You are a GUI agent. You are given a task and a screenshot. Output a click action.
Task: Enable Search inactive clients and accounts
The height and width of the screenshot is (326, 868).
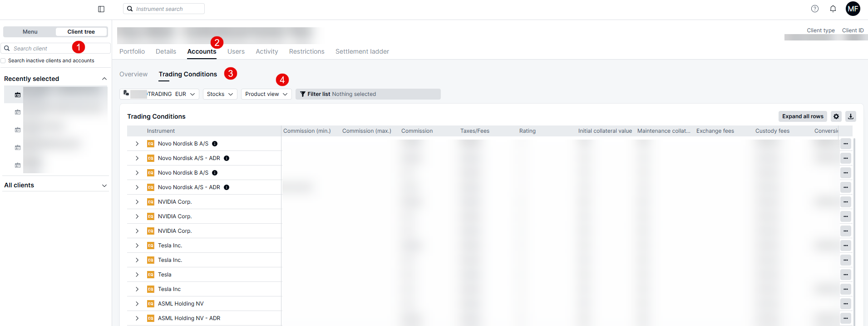(x=4, y=61)
